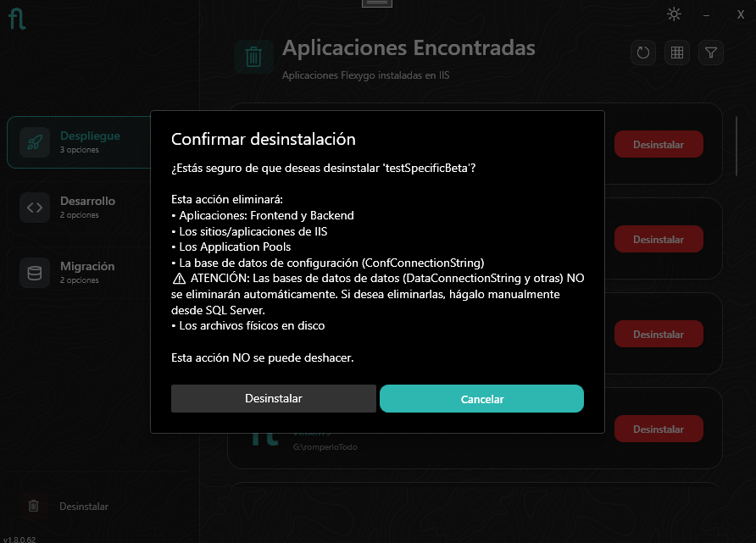Image resolution: width=756 pixels, height=543 pixels.
Task: Open Desarrollo section in sidebar
Action: [x=79, y=208]
